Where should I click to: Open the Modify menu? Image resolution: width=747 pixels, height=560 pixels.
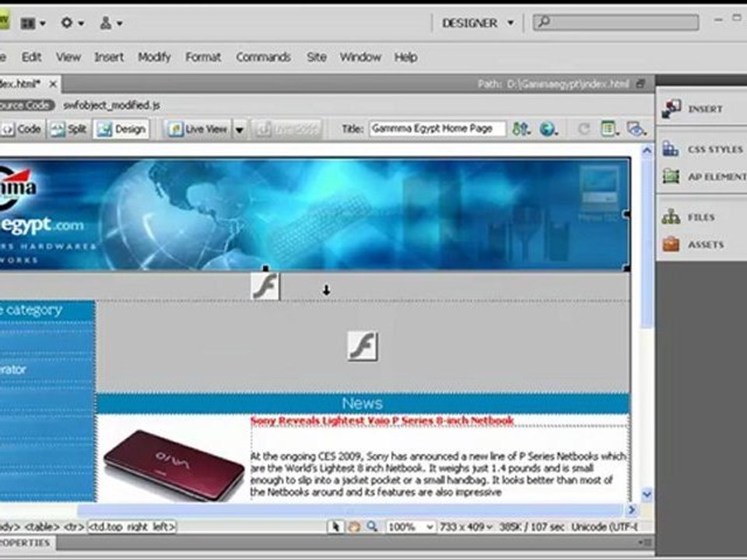tap(154, 57)
